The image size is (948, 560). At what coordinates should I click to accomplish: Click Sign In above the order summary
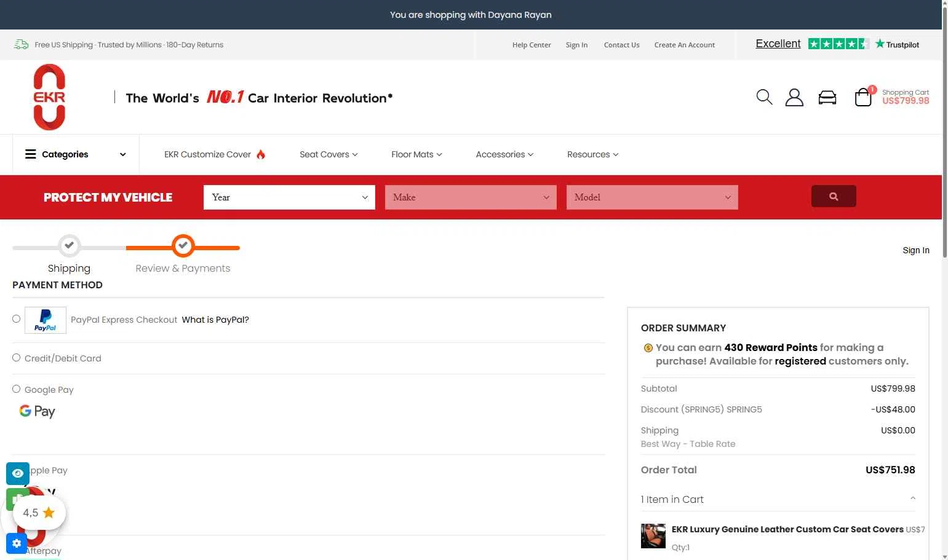tap(916, 250)
